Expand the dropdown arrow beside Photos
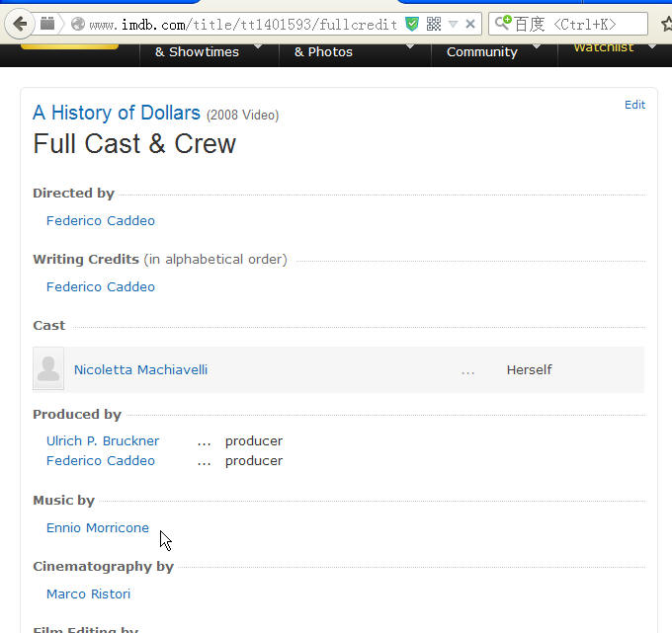 click(410, 45)
